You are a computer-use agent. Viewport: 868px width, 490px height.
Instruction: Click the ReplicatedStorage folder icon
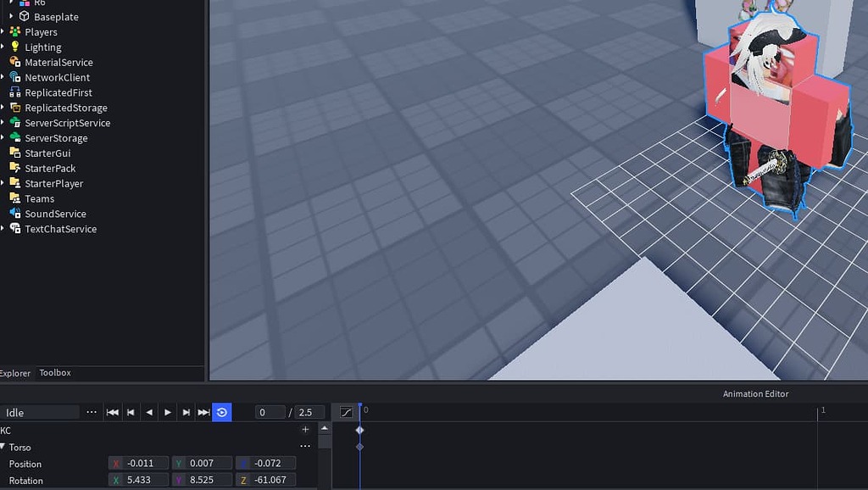click(x=15, y=108)
